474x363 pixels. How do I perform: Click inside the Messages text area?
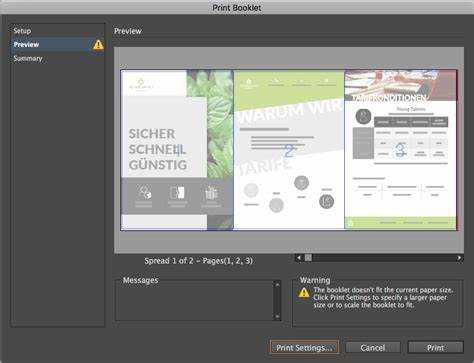pyautogui.click(x=195, y=301)
